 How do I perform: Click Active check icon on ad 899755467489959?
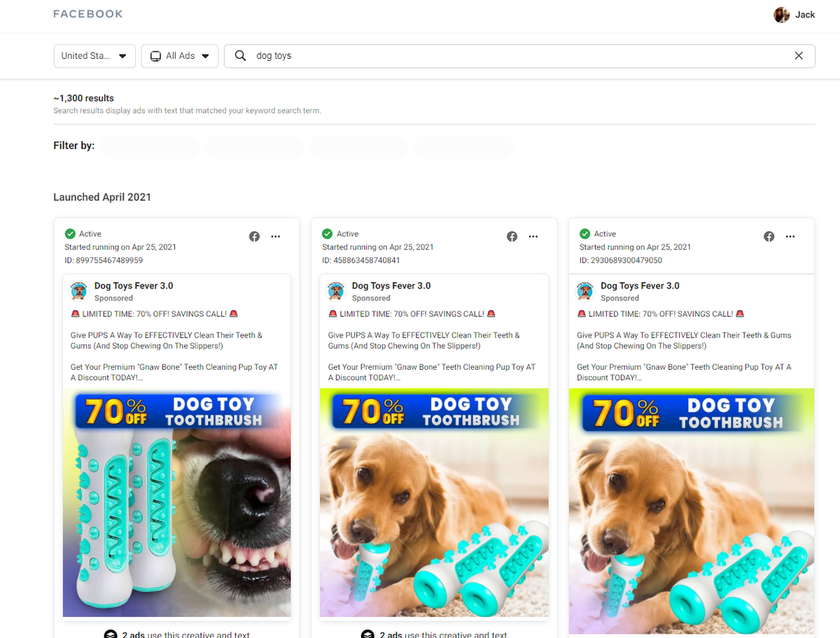click(70, 234)
